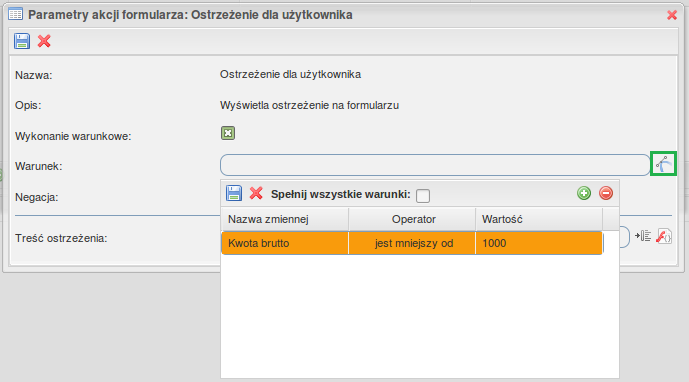Close the Parametry akcji formularza dialog

tap(672, 15)
